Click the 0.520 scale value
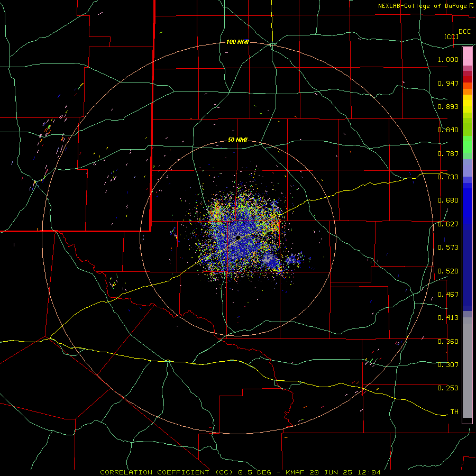This screenshot has height=476, width=476. tap(448, 271)
